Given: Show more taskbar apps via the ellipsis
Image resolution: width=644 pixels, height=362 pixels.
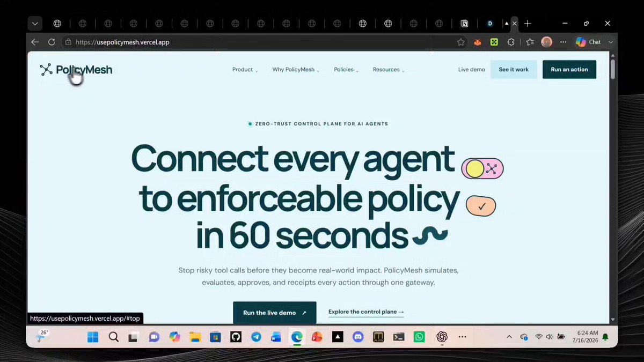Looking at the screenshot, I should coord(463,337).
